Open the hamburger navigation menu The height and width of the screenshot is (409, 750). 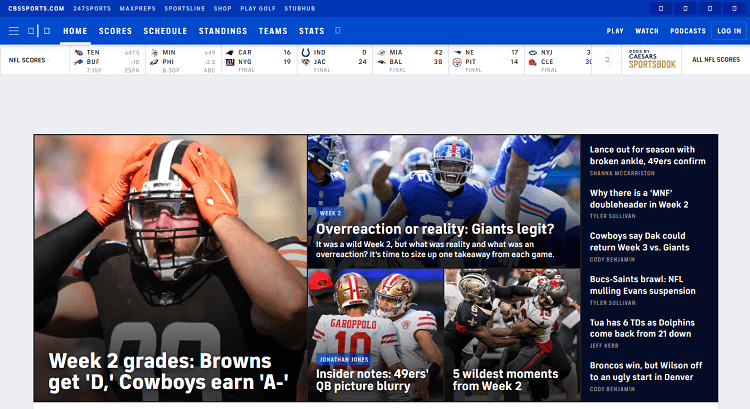[x=14, y=31]
